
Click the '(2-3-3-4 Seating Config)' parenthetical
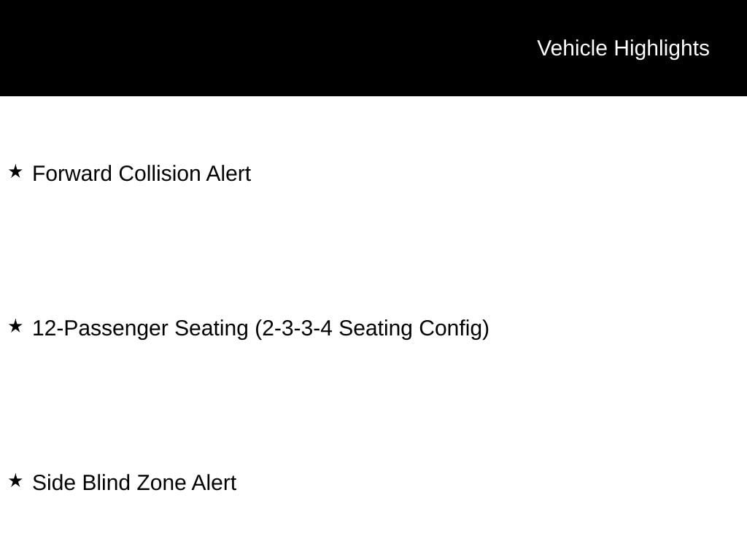coord(372,329)
